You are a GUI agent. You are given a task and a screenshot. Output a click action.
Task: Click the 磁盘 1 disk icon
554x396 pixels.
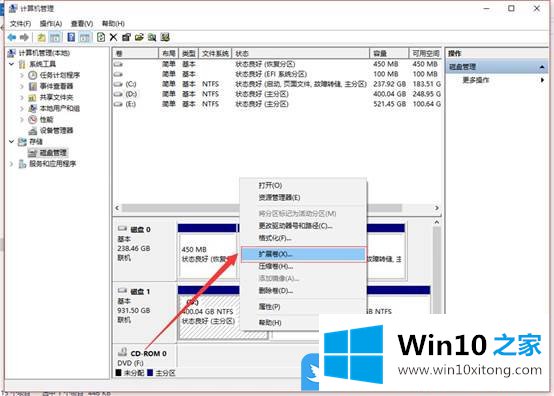(122, 291)
